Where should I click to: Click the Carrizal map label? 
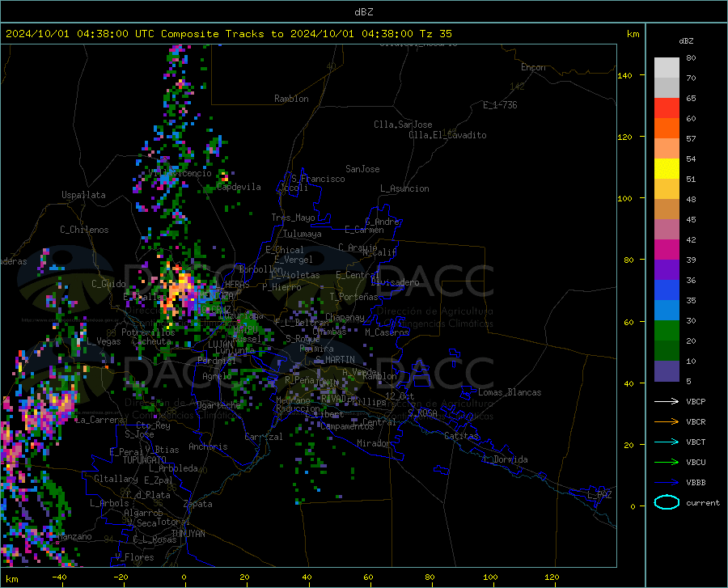pos(264,438)
